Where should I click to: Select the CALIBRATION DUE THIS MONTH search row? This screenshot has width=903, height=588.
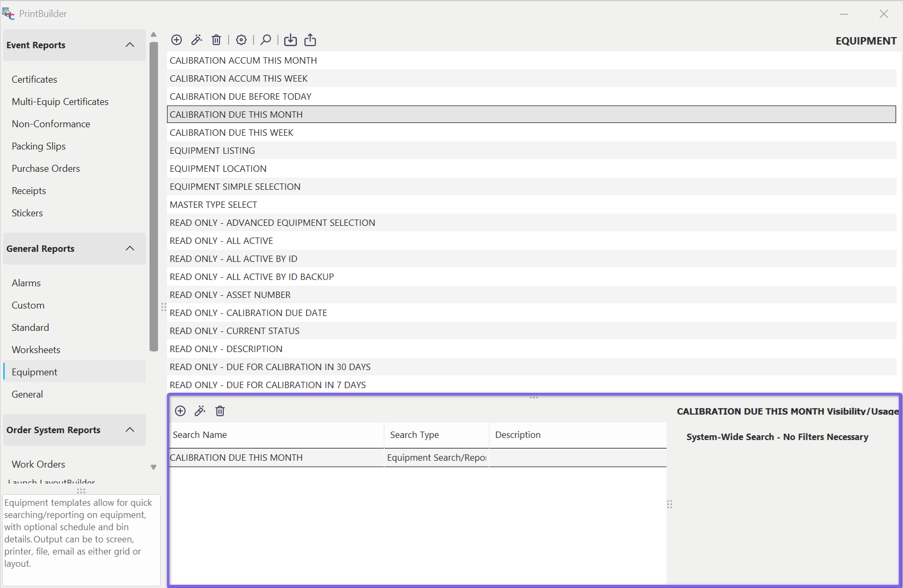point(236,458)
